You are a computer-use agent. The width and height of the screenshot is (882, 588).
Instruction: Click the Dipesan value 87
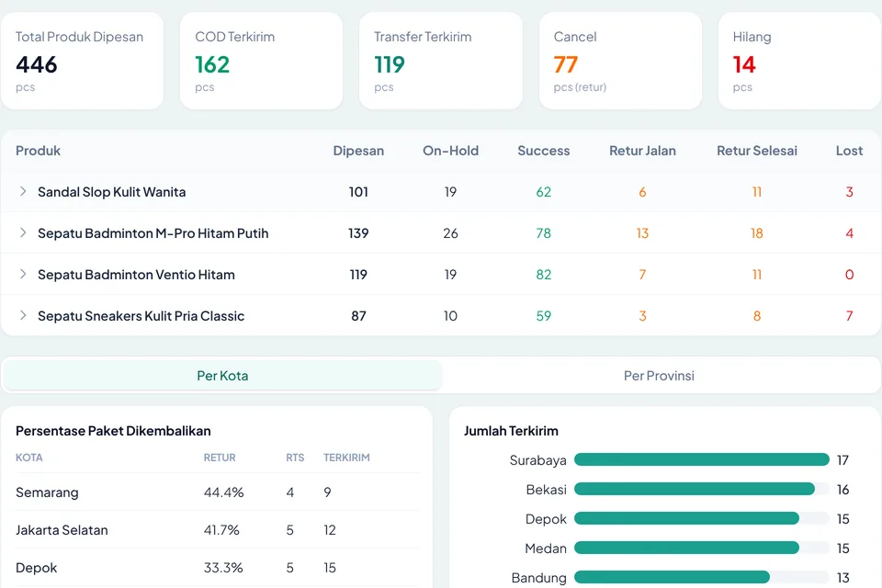coord(358,316)
